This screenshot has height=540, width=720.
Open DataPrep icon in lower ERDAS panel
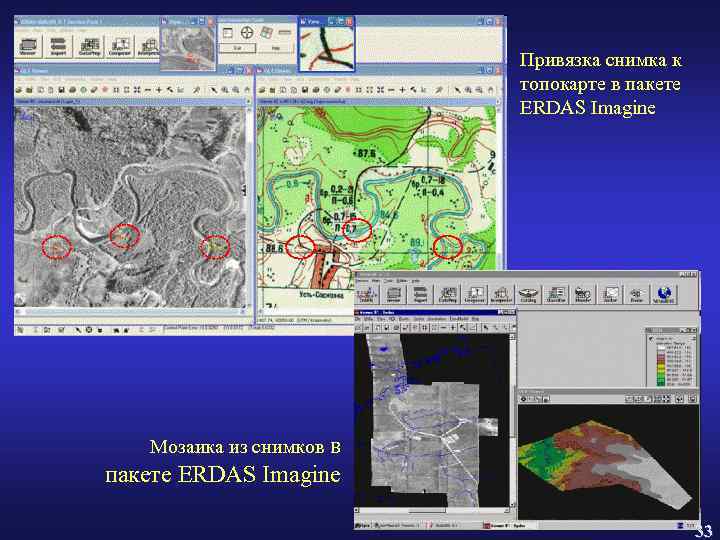(447, 294)
